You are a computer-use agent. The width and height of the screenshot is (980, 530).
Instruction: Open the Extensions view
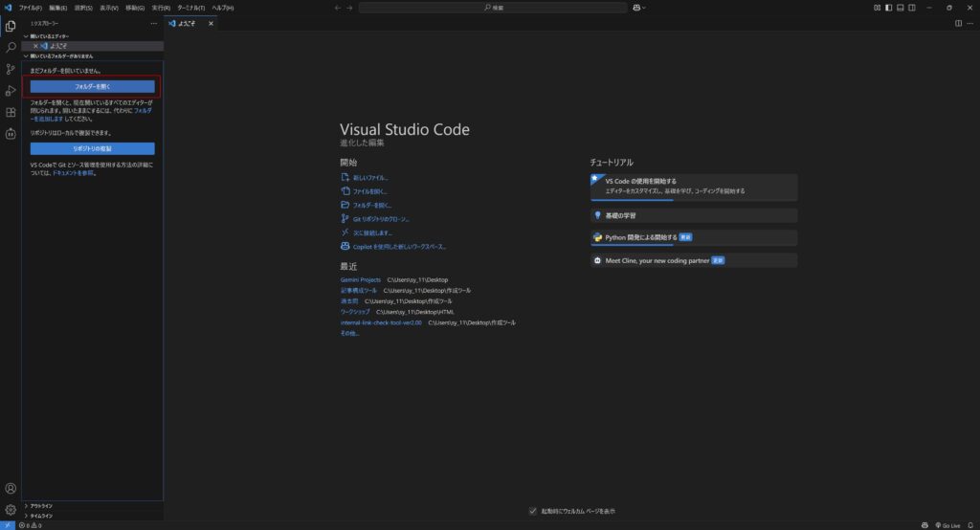pyautogui.click(x=11, y=113)
